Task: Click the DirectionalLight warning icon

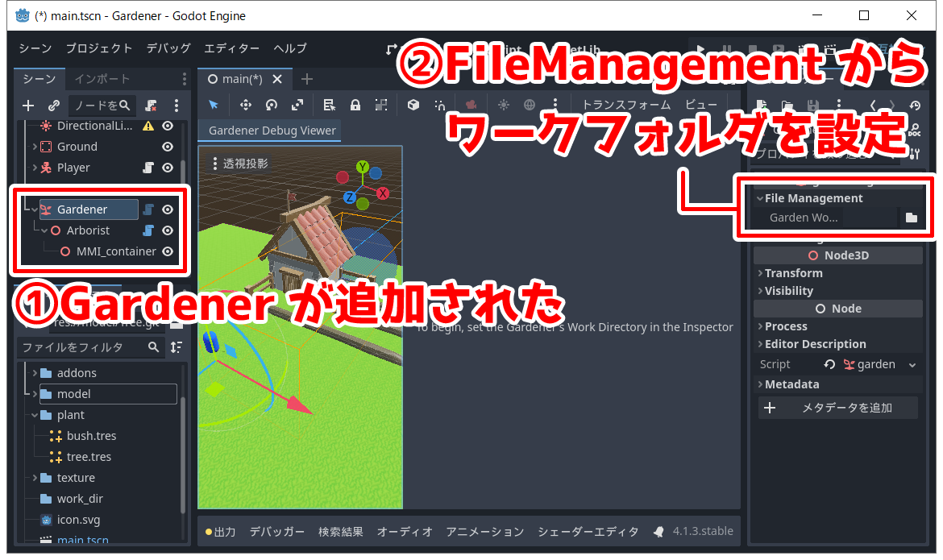Action: [148, 126]
